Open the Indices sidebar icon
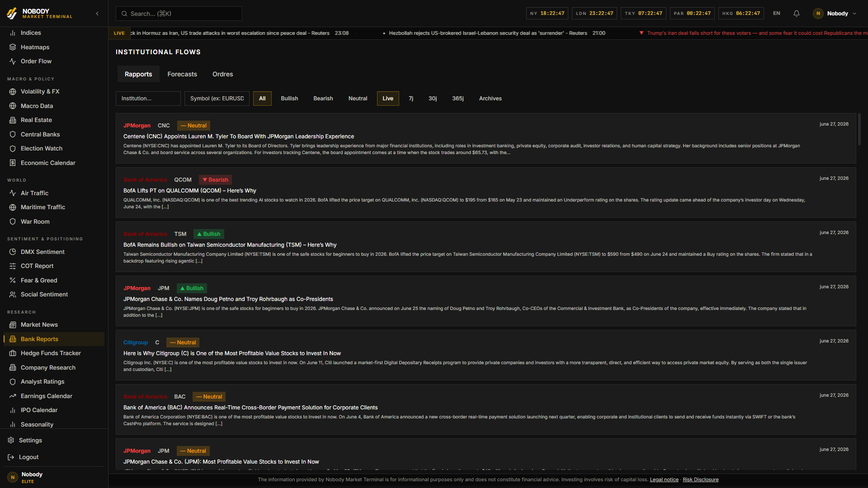Screen dimensions: 868x488 pyautogui.click(x=13, y=33)
